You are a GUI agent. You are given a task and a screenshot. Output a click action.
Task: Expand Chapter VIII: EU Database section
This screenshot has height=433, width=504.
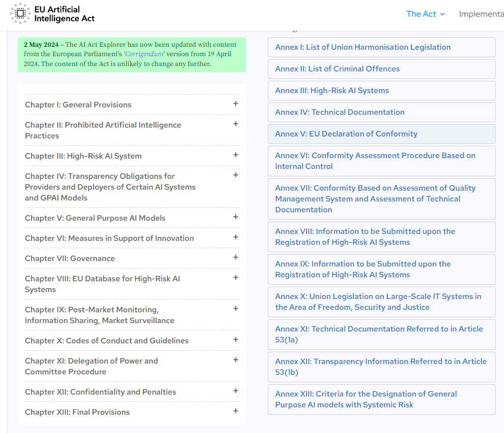coord(102,284)
